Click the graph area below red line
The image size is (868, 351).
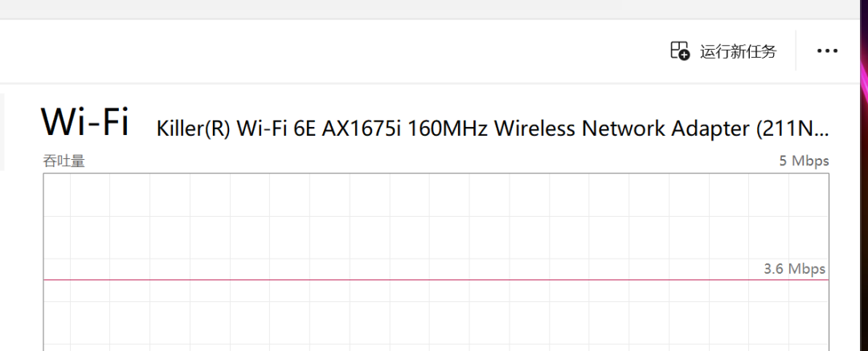[x=436, y=316]
